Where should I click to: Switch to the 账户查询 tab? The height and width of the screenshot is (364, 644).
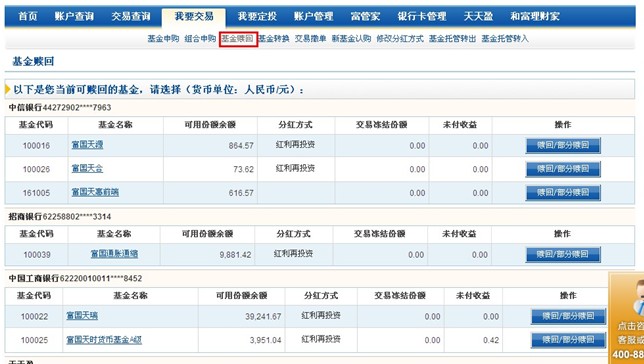74,16
